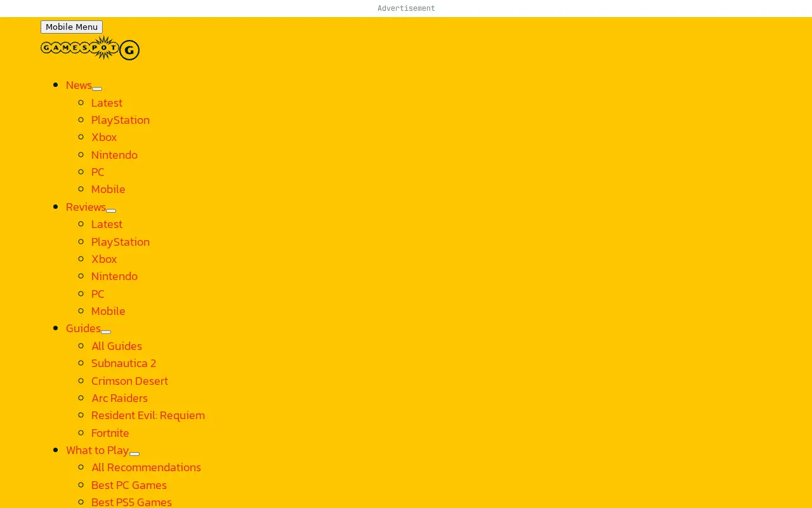
Task: Expand the What to Play submenu toggle
Action: (x=134, y=453)
